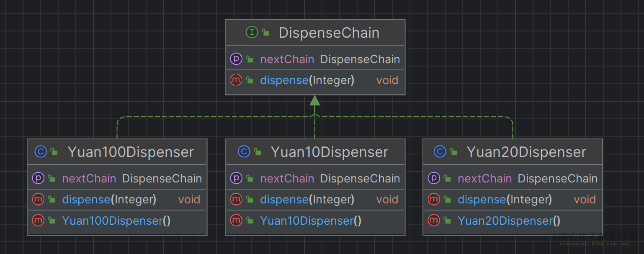Select dispense(Integer) text in DispenseChain node

tap(307, 80)
